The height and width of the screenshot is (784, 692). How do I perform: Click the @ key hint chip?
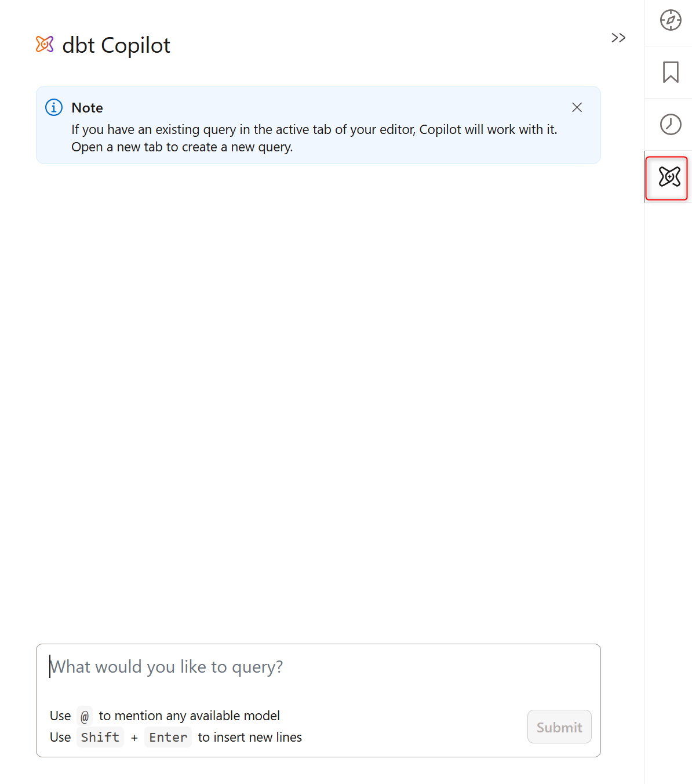85,716
